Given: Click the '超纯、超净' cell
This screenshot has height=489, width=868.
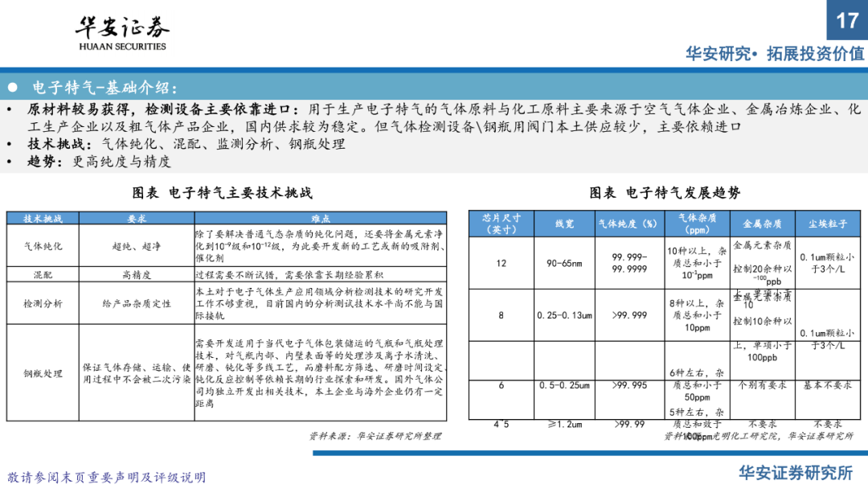Looking at the screenshot, I should tap(137, 246).
